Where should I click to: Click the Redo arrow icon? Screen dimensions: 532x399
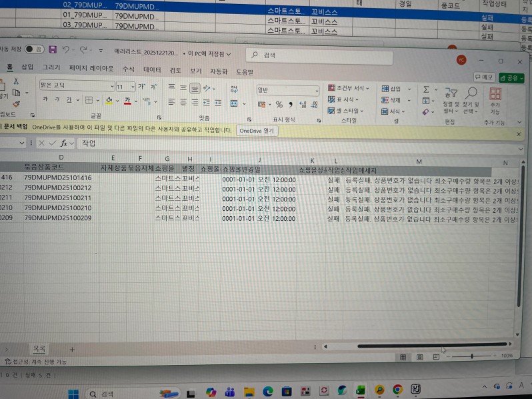tap(83, 50)
